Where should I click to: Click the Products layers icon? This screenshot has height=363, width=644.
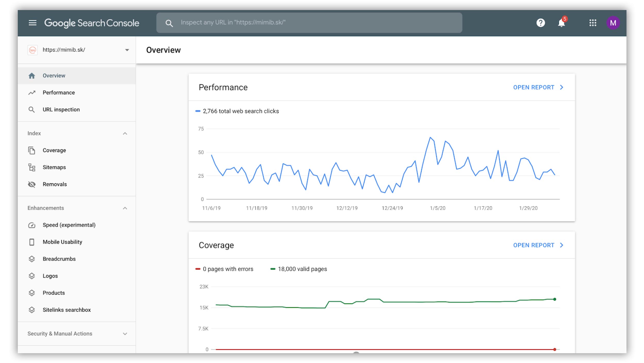pyautogui.click(x=32, y=293)
